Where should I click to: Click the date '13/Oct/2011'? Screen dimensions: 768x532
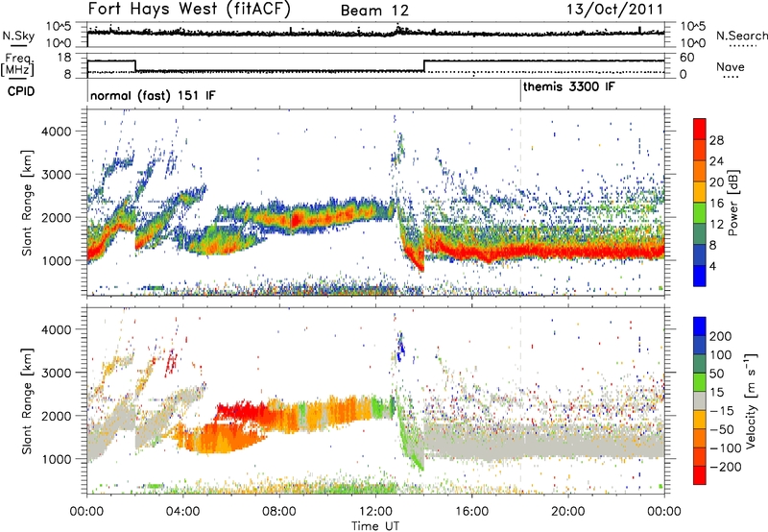tap(614, 10)
